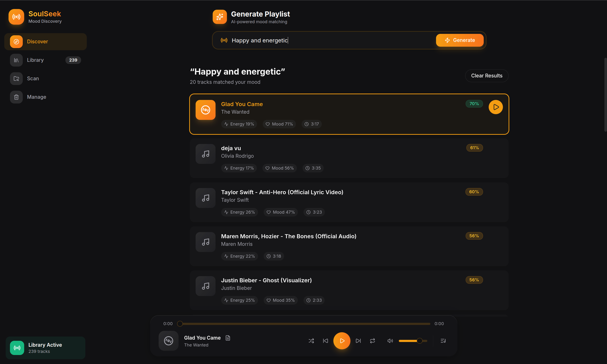Click the lyrics document icon beside Glad You Came
The height and width of the screenshot is (364, 607).
[x=228, y=338]
